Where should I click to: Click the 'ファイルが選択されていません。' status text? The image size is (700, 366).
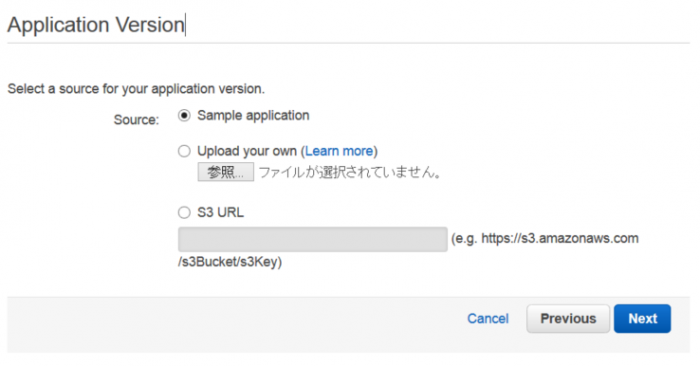tap(350, 172)
